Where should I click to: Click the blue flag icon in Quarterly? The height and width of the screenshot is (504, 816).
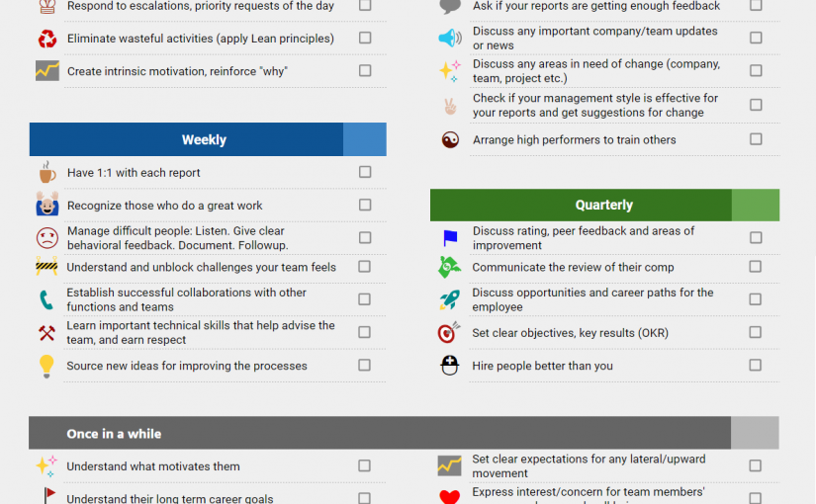coord(450,238)
